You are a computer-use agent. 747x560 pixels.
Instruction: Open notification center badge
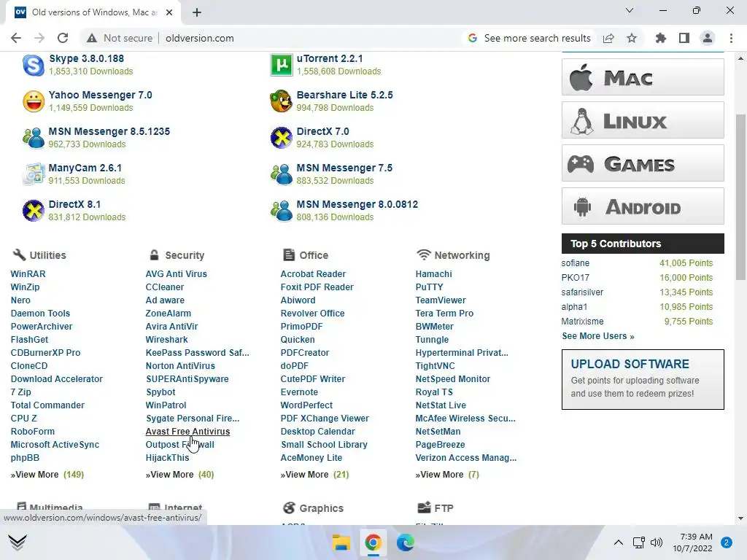coord(727,542)
